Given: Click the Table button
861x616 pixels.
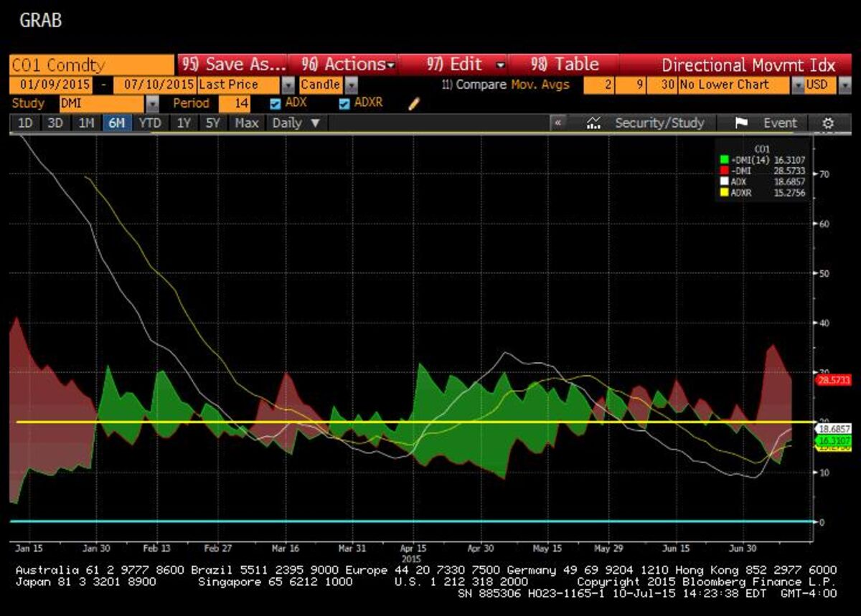Looking at the screenshot, I should pos(565,65).
